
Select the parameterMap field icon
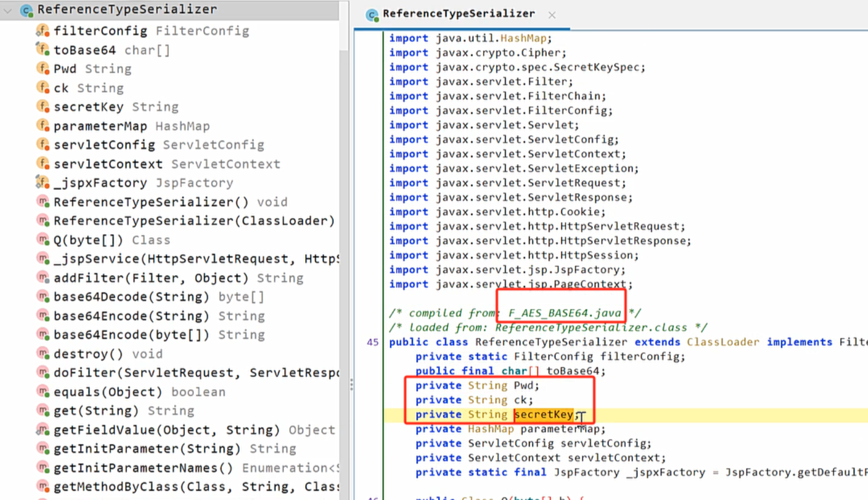click(x=43, y=126)
